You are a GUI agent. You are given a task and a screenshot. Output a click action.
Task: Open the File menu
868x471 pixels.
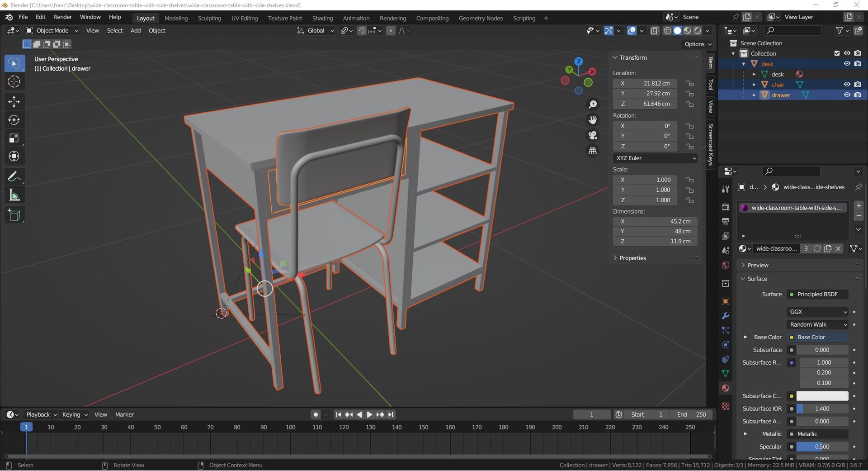click(23, 17)
